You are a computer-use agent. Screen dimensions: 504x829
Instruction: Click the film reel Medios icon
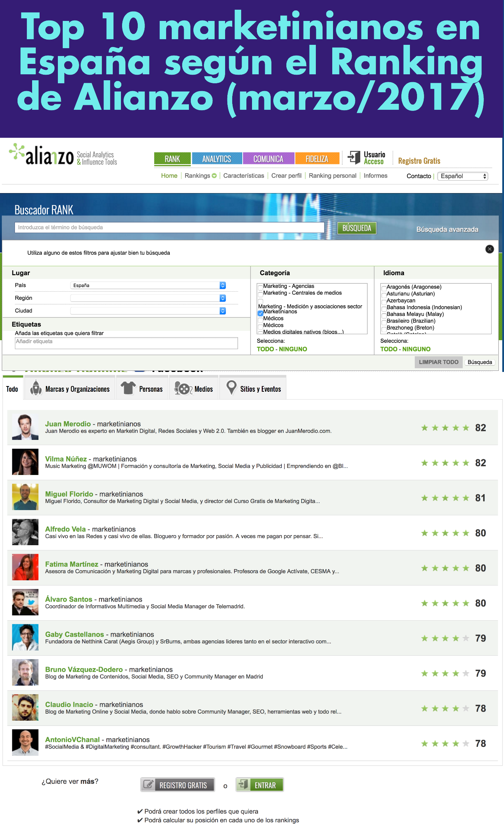point(183,388)
